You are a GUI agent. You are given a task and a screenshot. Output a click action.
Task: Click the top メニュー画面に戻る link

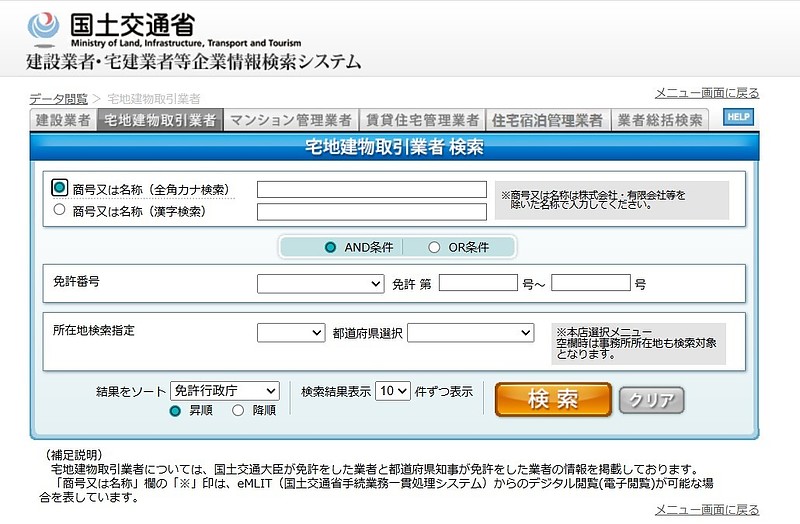click(706, 93)
